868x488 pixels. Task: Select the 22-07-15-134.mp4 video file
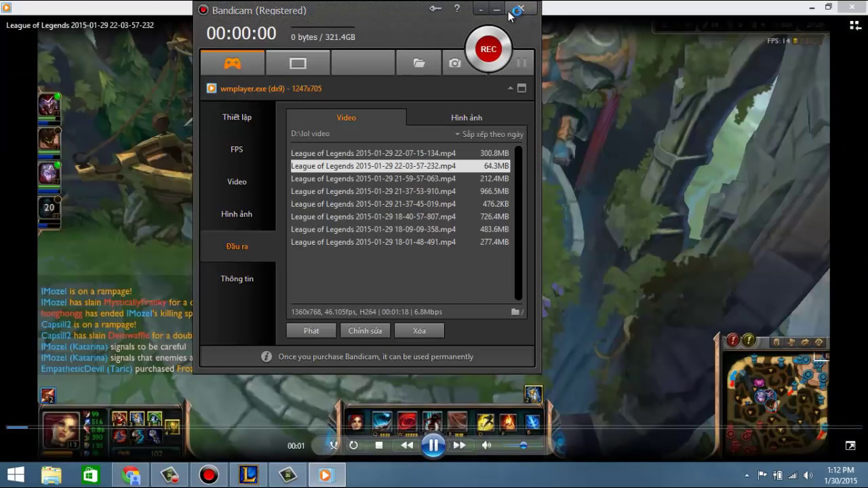point(373,153)
